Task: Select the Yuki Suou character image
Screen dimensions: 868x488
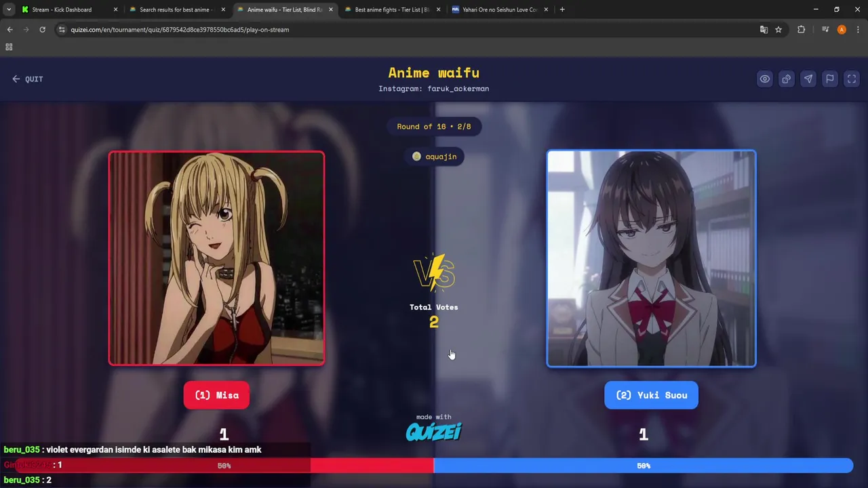Action: point(651,258)
